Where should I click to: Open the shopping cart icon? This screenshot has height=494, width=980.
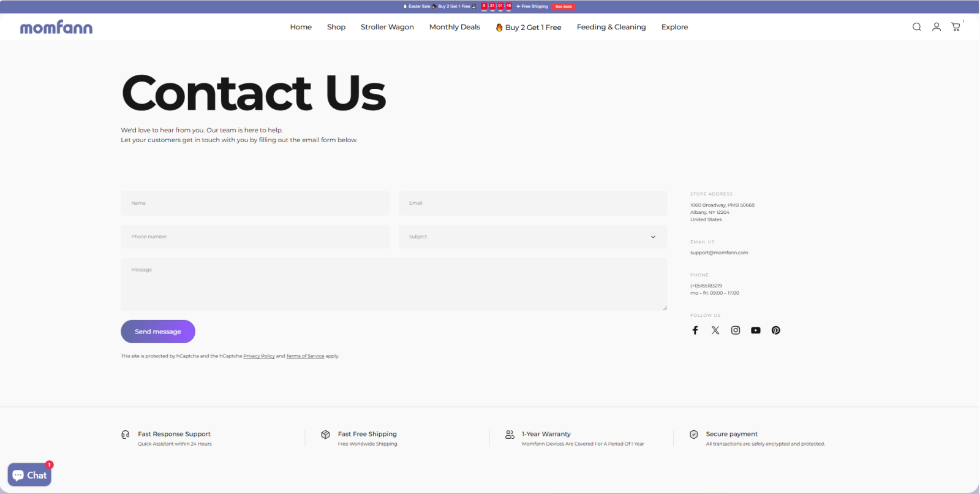pos(956,27)
